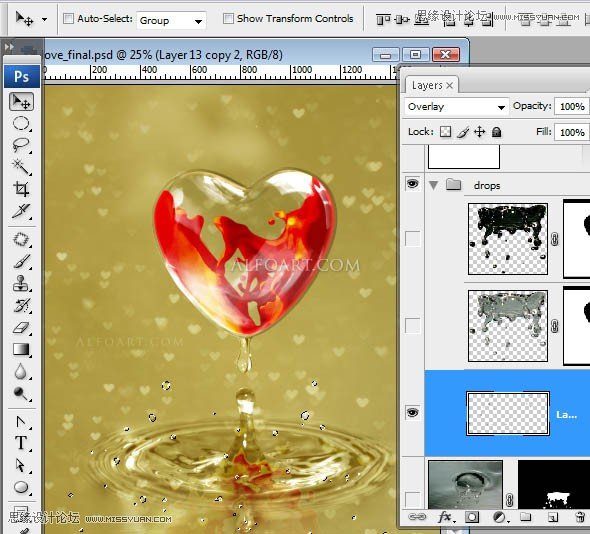Enable Show Transform Controls checkbox
This screenshot has height=534, width=590.
pyautogui.click(x=228, y=18)
